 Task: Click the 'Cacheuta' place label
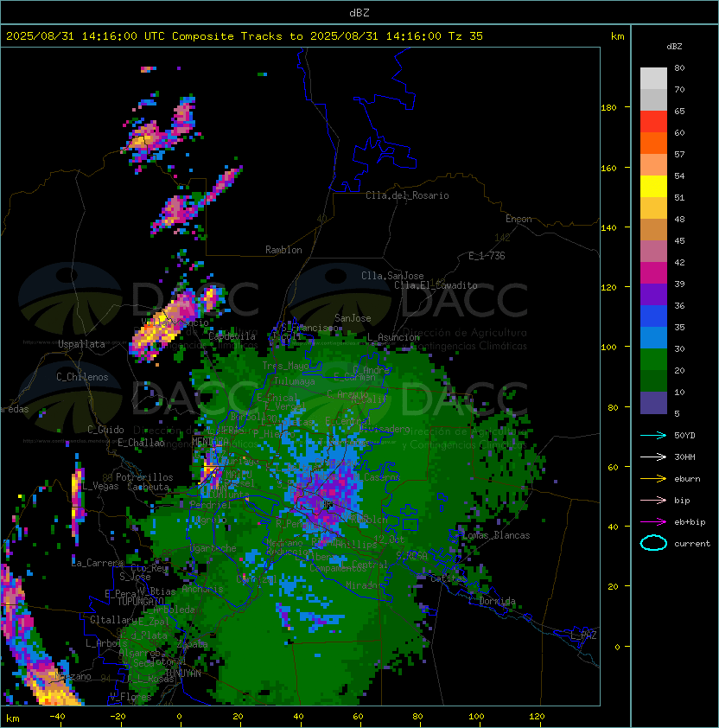click(148, 487)
